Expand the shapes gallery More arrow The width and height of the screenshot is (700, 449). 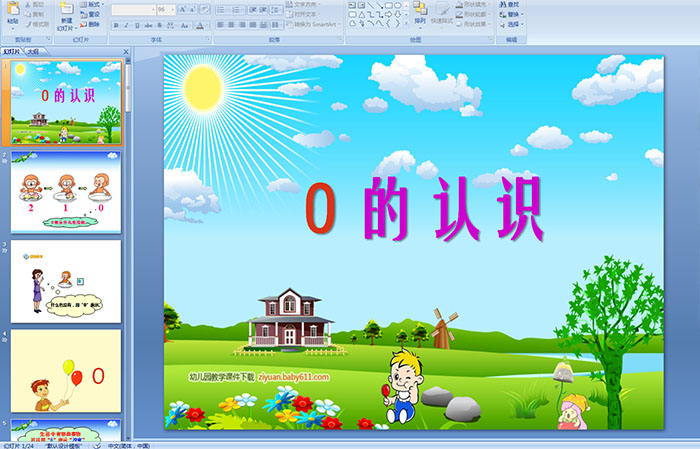406,24
